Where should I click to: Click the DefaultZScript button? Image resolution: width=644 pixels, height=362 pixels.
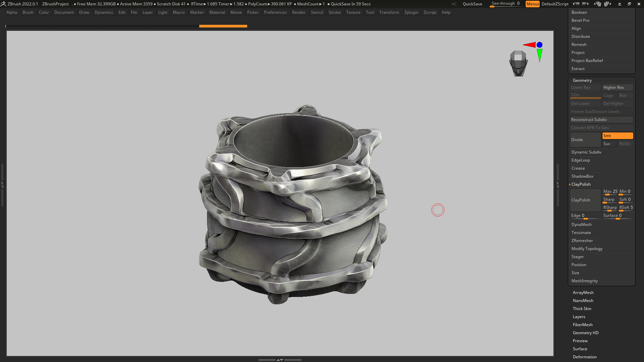(x=555, y=4)
